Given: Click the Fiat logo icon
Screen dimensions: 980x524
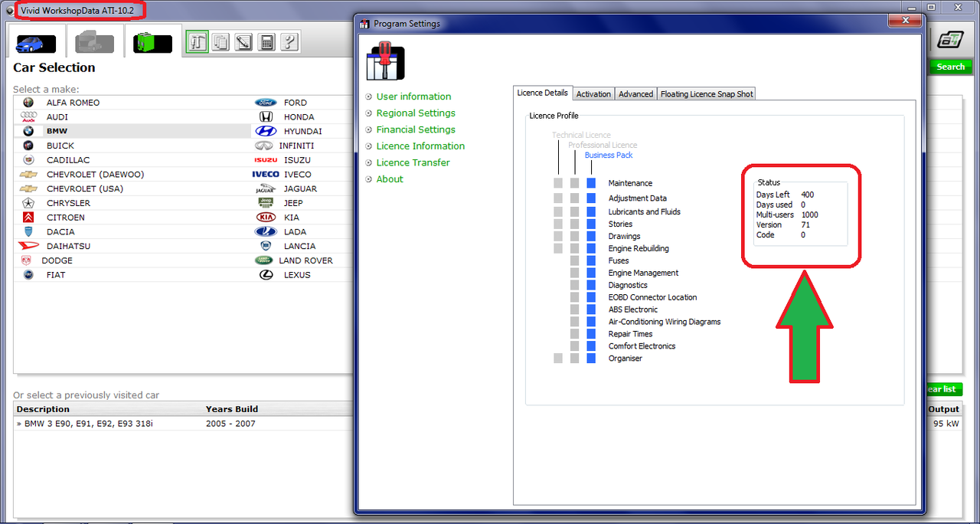Looking at the screenshot, I should [28, 275].
